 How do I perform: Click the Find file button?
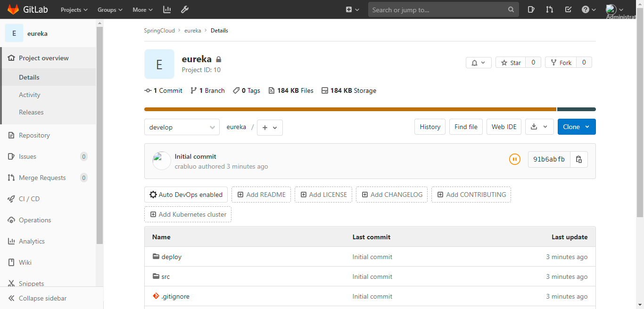(x=466, y=127)
